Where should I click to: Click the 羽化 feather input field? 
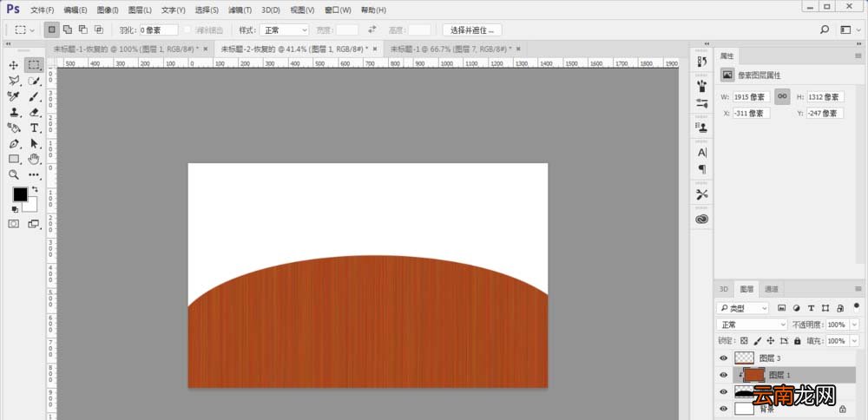point(158,30)
